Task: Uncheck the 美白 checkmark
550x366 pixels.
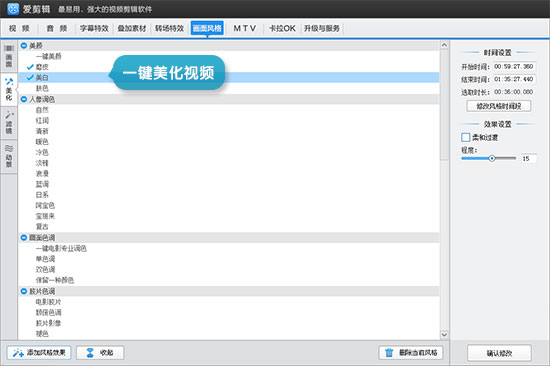Action: [30, 77]
